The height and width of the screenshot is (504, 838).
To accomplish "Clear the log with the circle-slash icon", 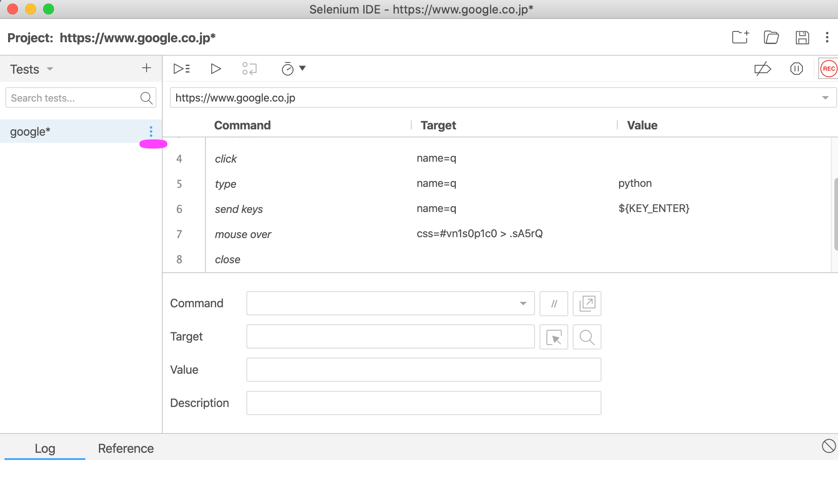I will click(829, 446).
